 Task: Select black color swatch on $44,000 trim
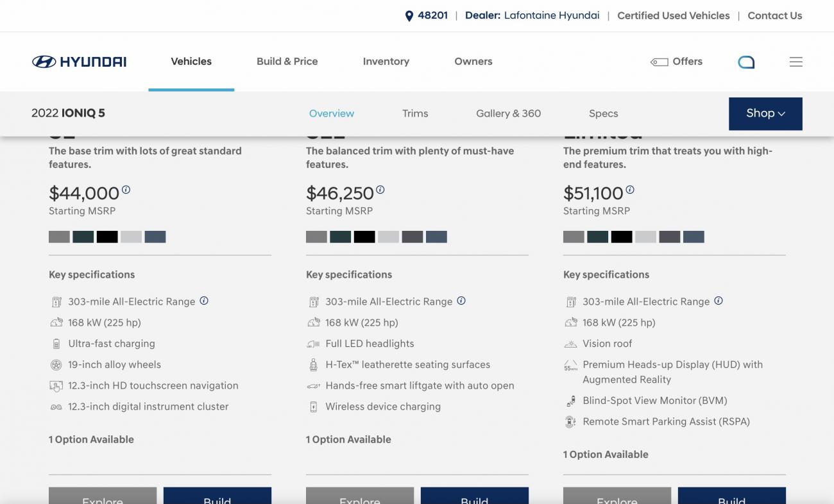(107, 237)
